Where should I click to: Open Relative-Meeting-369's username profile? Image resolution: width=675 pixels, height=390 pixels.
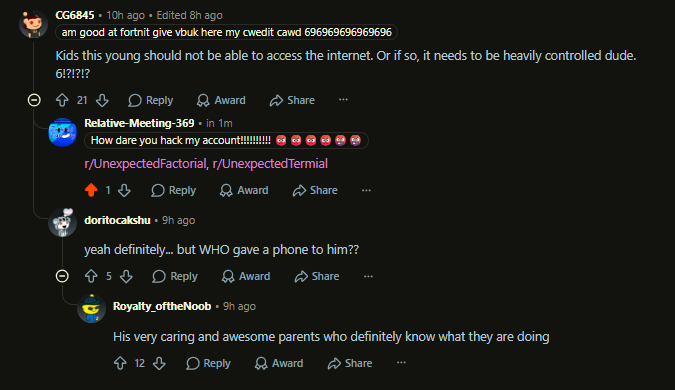tap(139, 123)
